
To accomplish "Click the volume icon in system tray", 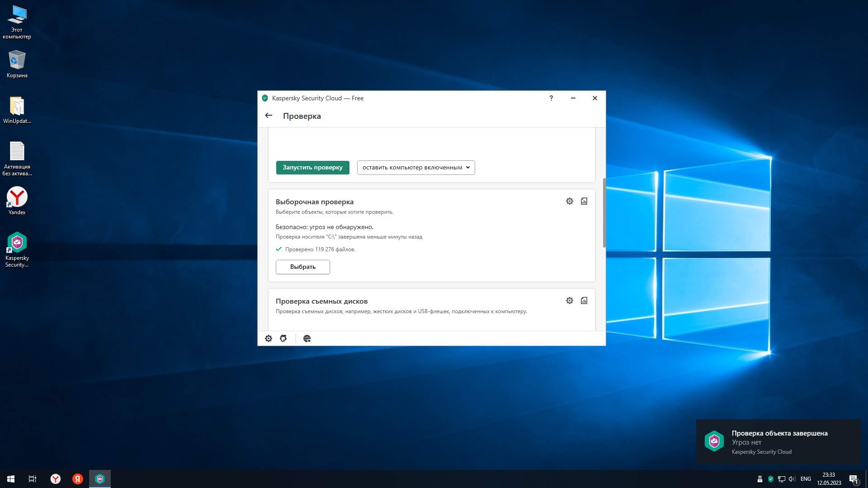I will 792,479.
